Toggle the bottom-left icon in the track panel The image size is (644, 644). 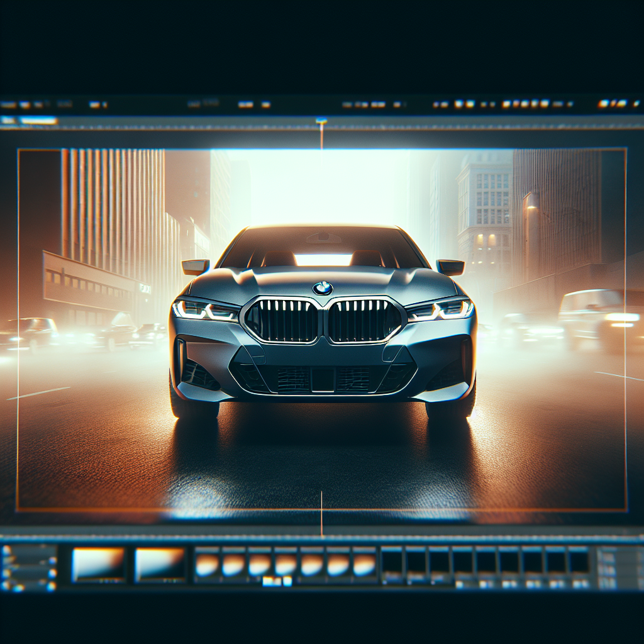[7, 586]
